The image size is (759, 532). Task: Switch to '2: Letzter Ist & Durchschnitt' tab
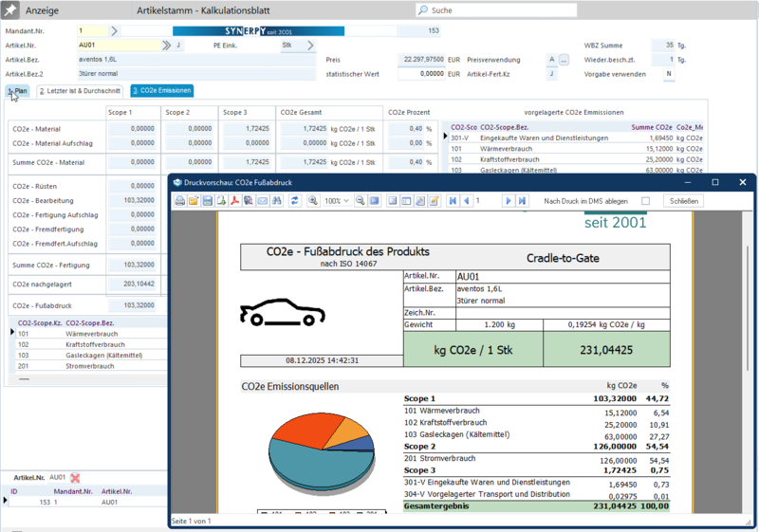(x=81, y=91)
